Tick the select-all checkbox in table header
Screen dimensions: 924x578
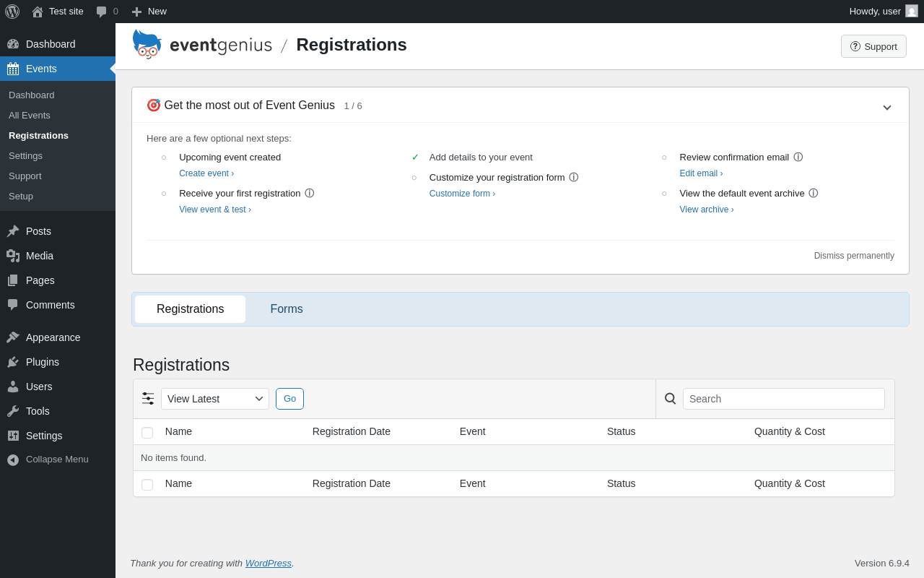click(x=147, y=432)
